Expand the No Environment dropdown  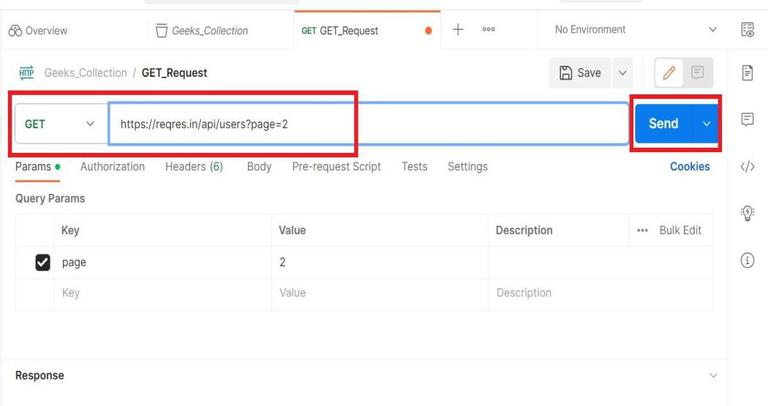pyautogui.click(x=636, y=30)
